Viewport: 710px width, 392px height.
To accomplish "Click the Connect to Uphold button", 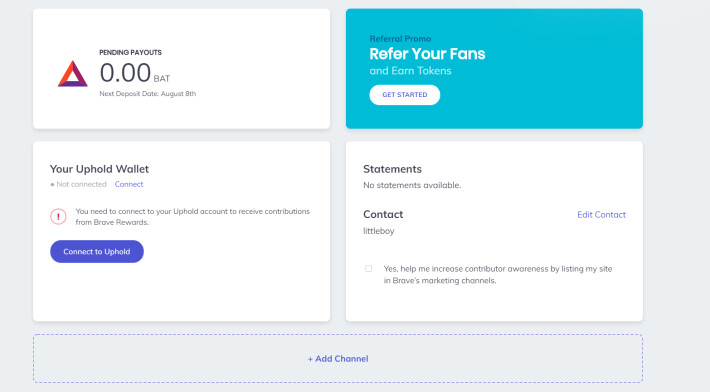I will (x=97, y=251).
